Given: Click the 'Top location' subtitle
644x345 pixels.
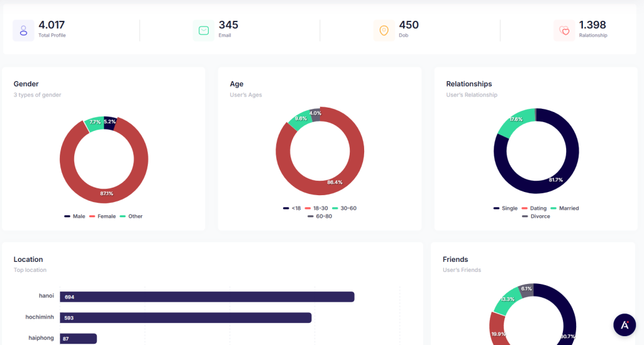Looking at the screenshot, I should click(x=30, y=270).
